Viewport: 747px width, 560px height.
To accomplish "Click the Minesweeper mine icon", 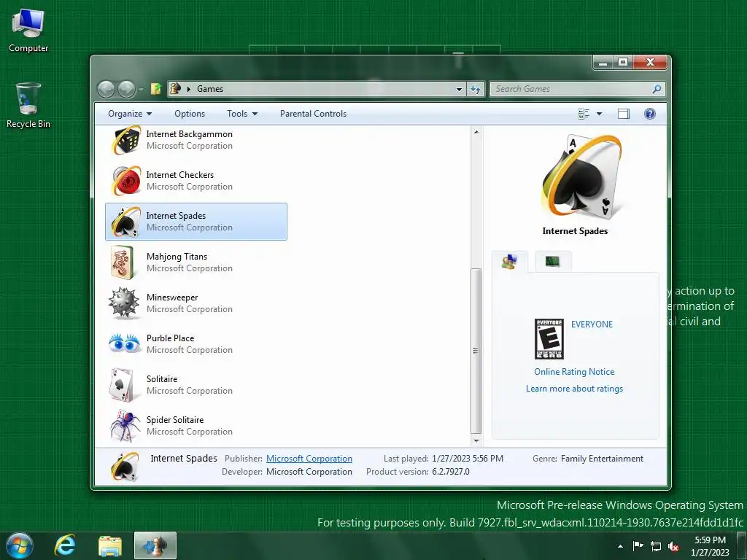I will 124,303.
